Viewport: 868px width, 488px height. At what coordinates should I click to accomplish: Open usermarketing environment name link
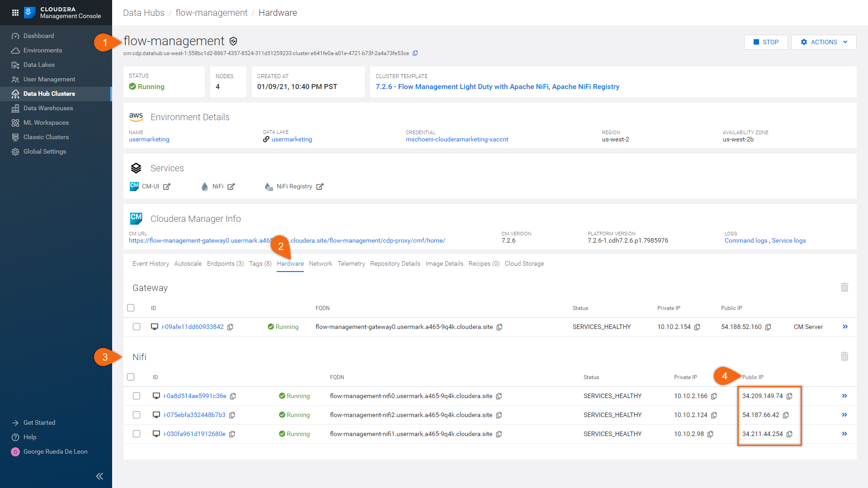(x=149, y=140)
